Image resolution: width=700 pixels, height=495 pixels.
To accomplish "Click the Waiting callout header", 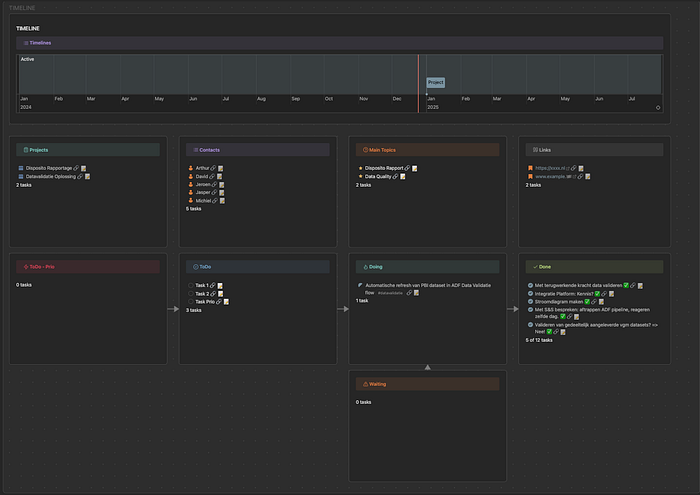I will click(427, 384).
